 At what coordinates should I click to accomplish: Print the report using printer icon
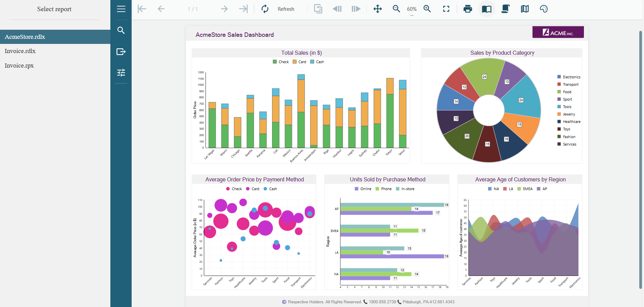click(x=467, y=9)
